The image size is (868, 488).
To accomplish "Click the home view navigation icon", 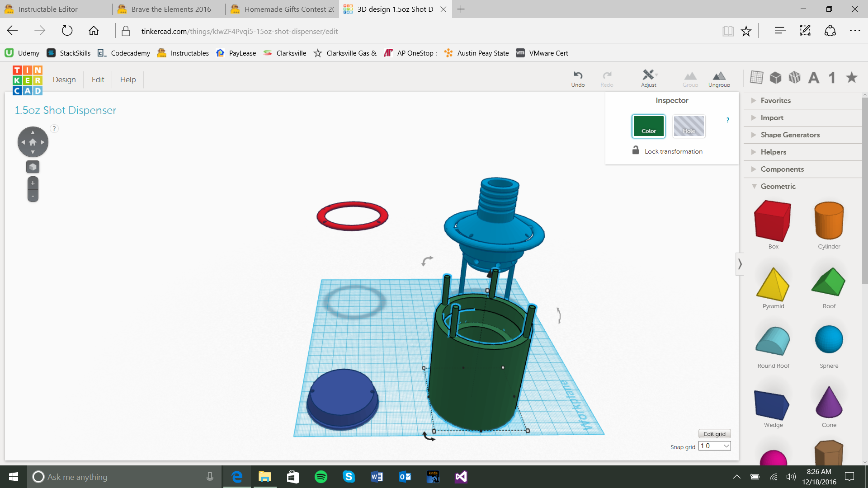I will click(33, 142).
